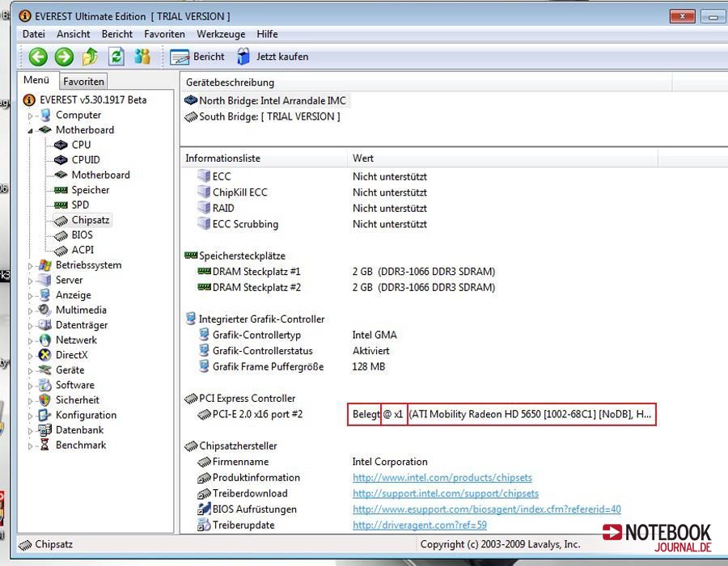Image resolution: width=728 pixels, height=566 pixels.
Task: Click the up-level arrow icon in the toolbar
Action: (90, 57)
